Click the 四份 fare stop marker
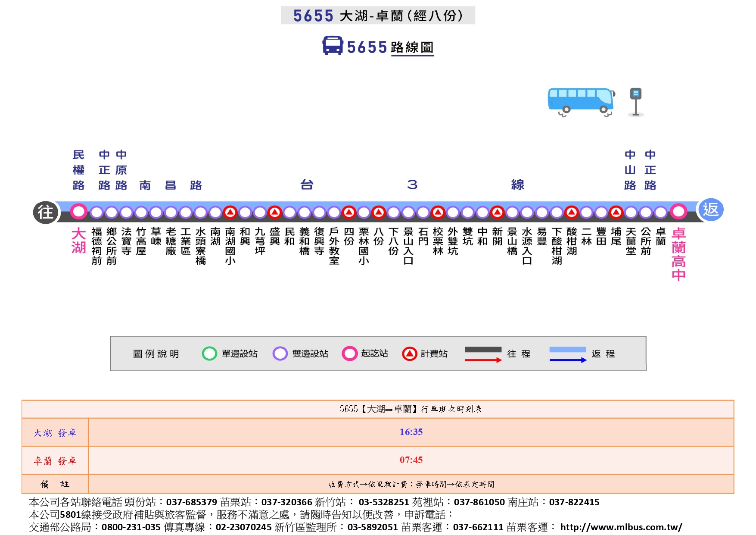The image size is (756, 535). click(349, 212)
